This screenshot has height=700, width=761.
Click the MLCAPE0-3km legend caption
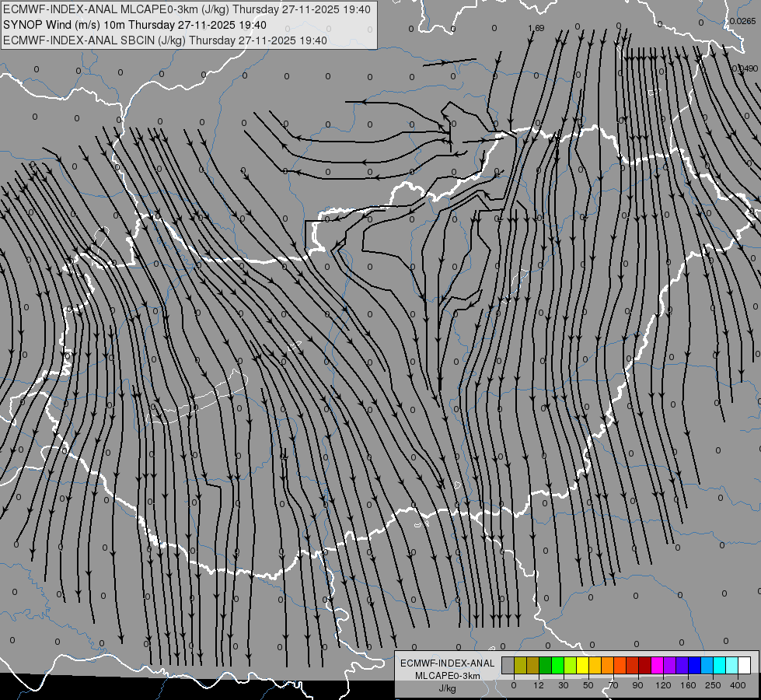(448, 676)
